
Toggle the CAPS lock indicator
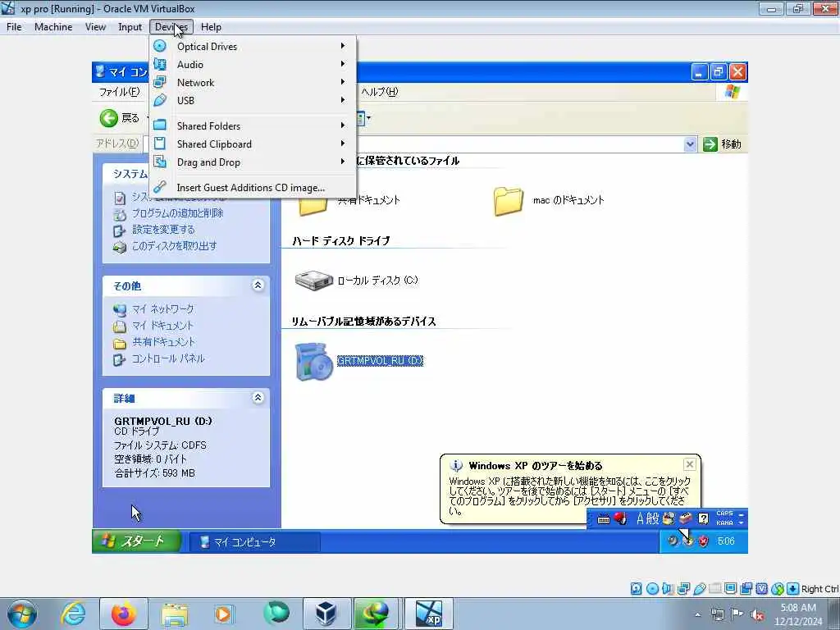tap(725, 514)
